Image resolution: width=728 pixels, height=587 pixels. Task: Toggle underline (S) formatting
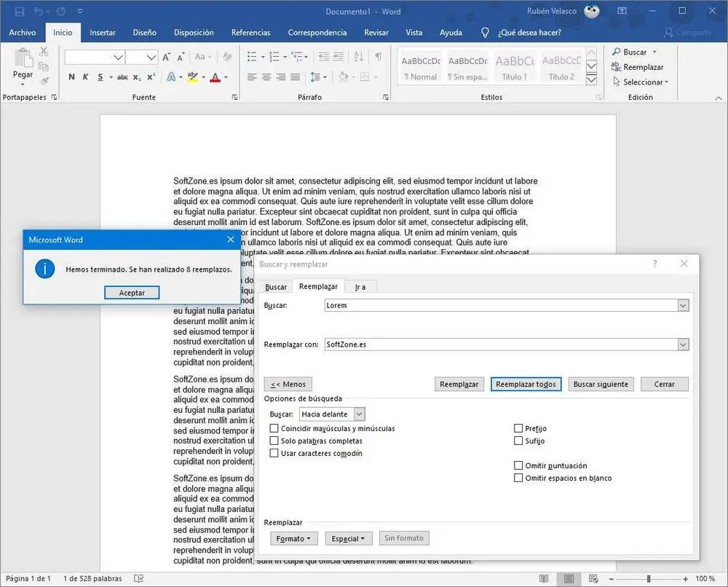[x=100, y=77]
